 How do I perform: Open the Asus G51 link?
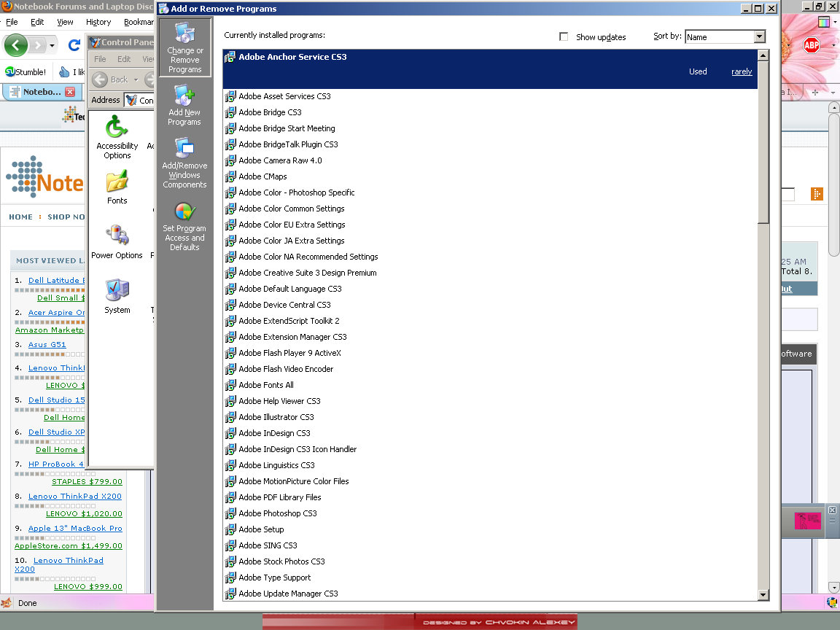[x=47, y=344]
